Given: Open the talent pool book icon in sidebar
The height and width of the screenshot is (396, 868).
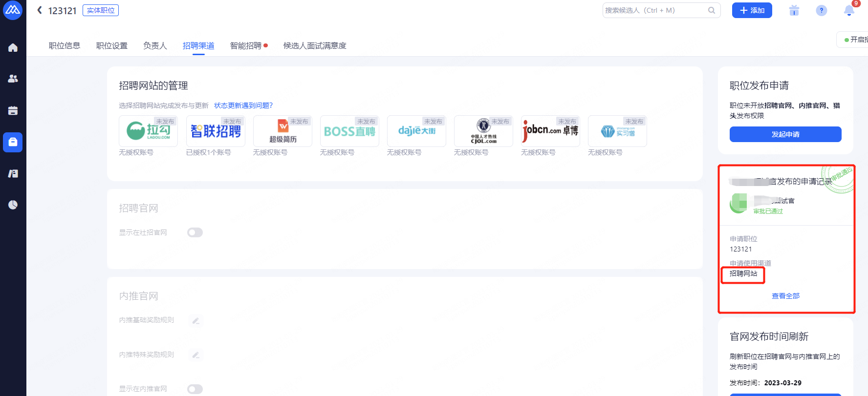Looking at the screenshot, I should [13, 173].
